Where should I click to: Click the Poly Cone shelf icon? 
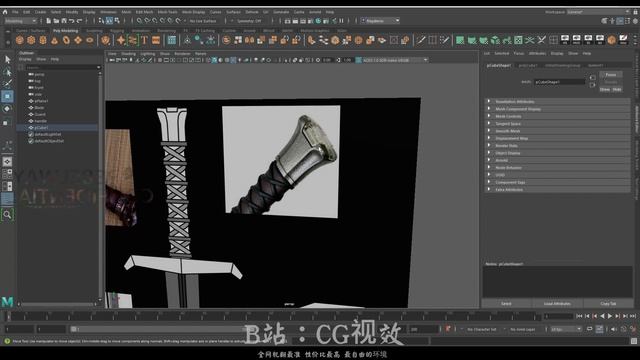pos(55,40)
